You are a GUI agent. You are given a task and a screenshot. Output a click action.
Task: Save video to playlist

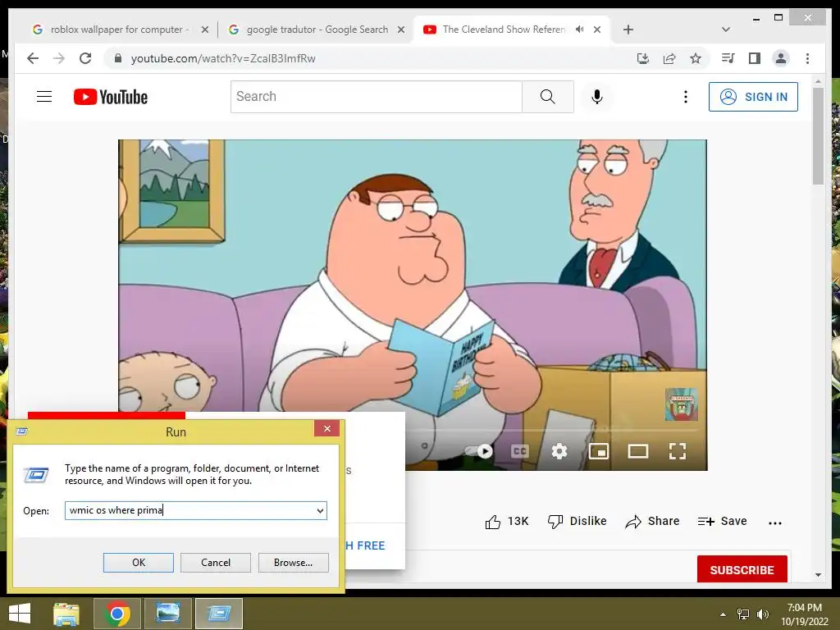click(722, 521)
